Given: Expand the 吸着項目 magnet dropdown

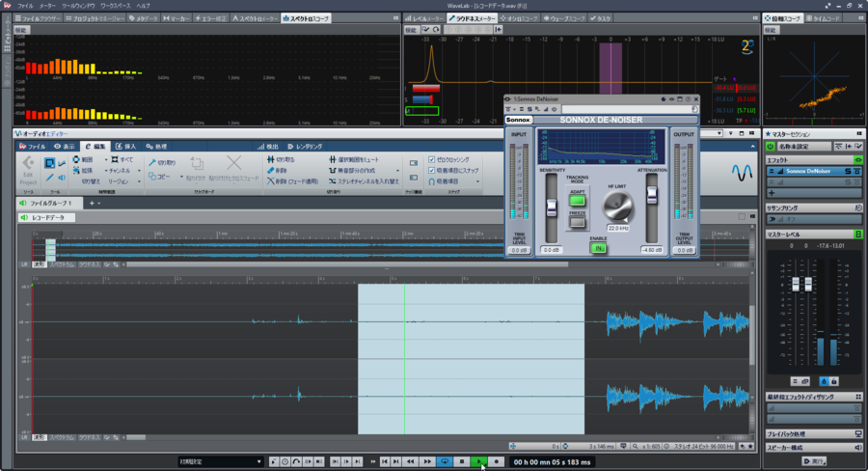Looking at the screenshot, I should click(477, 181).
